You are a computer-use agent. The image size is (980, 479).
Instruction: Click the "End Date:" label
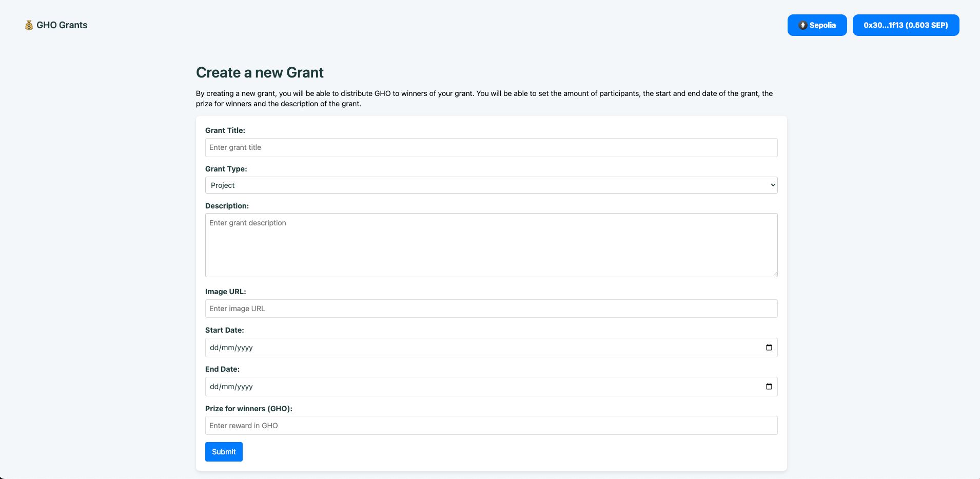point(222,369)
